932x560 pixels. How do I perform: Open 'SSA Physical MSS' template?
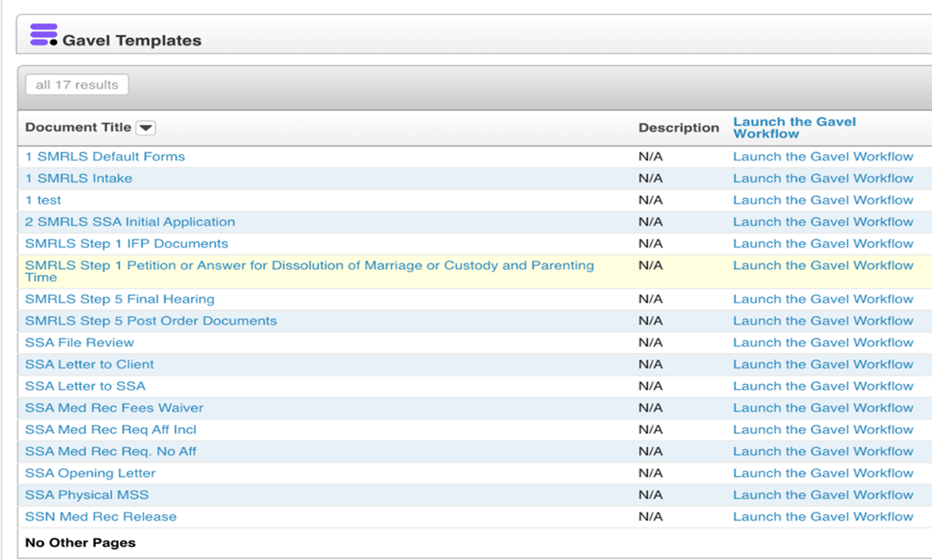click(86, 494)
